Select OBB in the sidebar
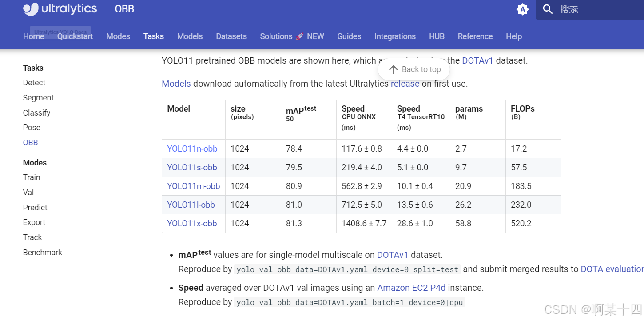 31,143
